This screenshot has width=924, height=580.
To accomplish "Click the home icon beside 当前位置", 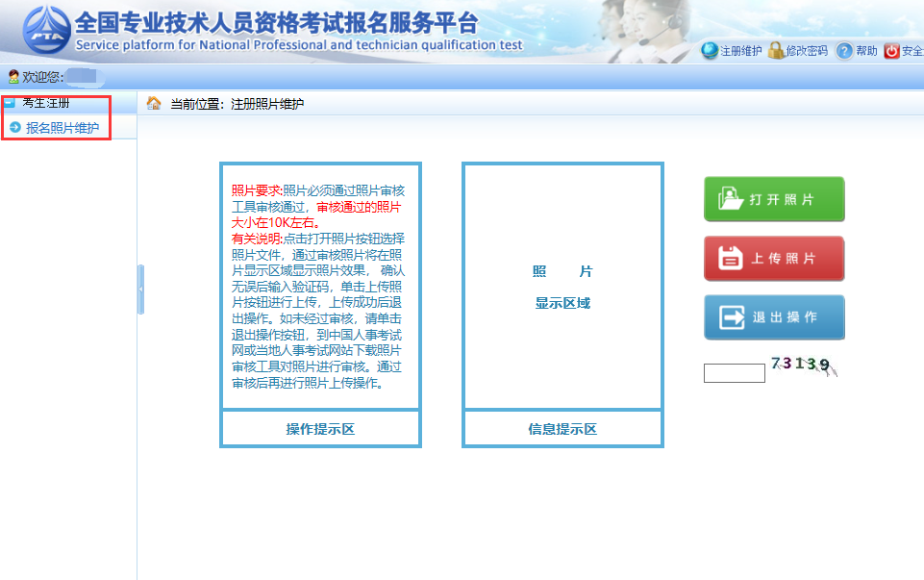I will pos(154,103).
